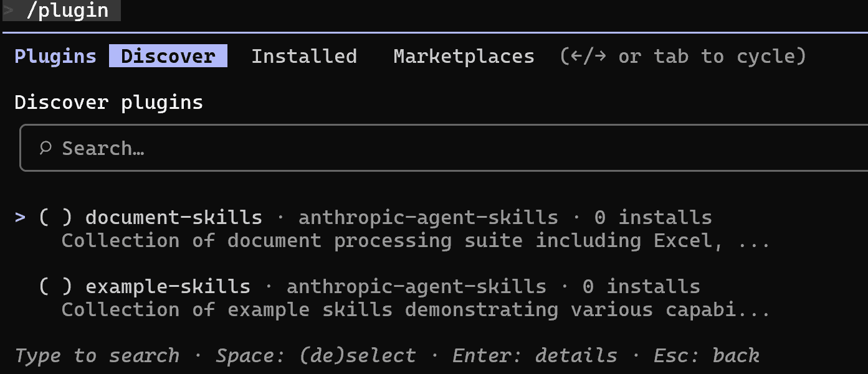Click the magnifier icon in search box
Screen dimensions: 868x374
click(45, 148)
